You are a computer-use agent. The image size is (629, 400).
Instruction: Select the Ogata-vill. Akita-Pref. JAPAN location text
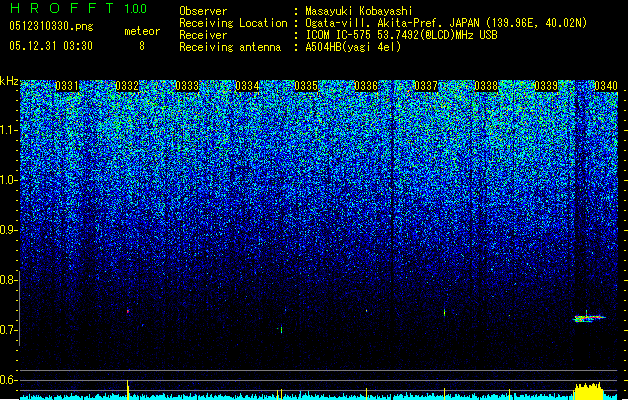[x=446, y=23]
